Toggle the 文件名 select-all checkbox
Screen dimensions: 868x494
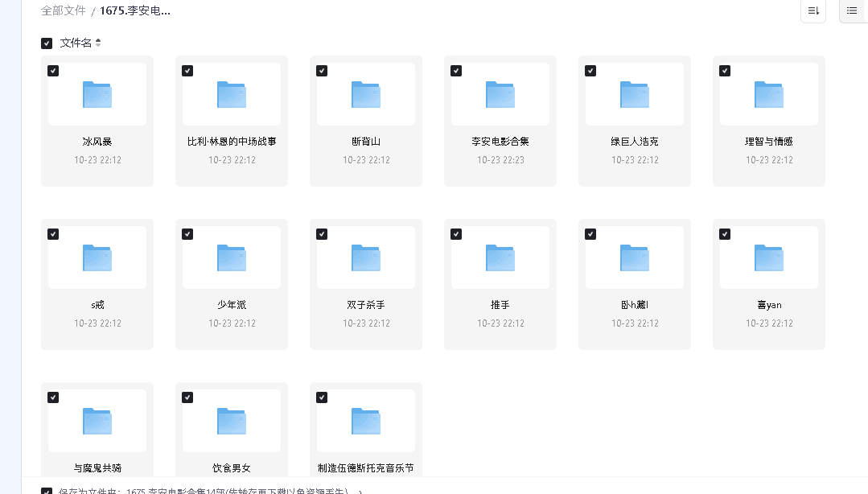47,43
